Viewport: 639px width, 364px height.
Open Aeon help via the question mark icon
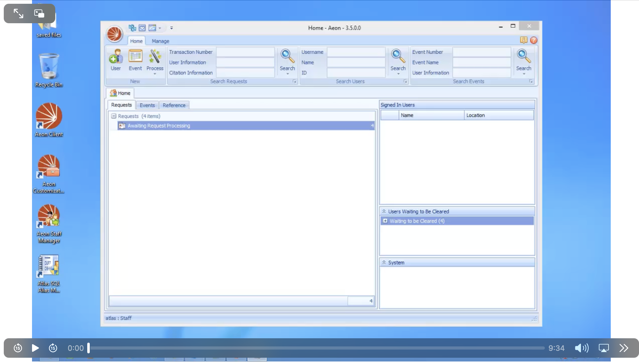(534, 40)
